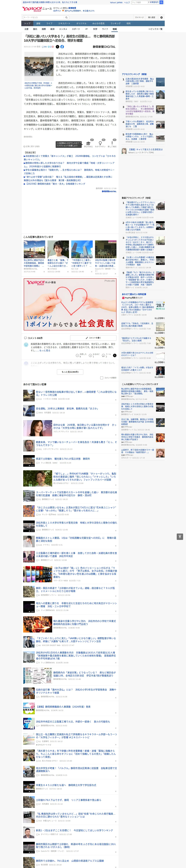Select the 速報 navigation tab
The height and width of the screenshot is (868, 186).
(38, 24)
